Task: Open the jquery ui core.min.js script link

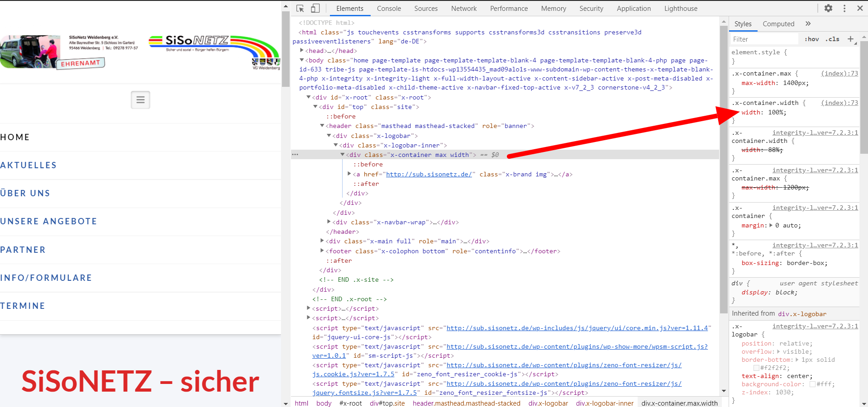Action: [577, 328]
